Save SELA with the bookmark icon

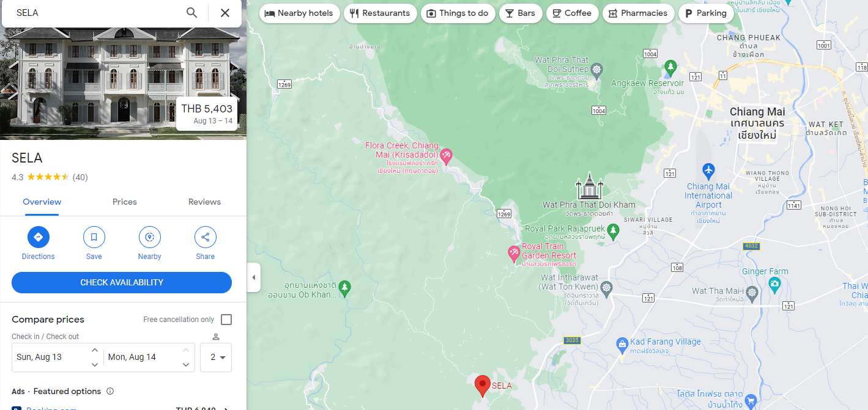coord(94,237)
